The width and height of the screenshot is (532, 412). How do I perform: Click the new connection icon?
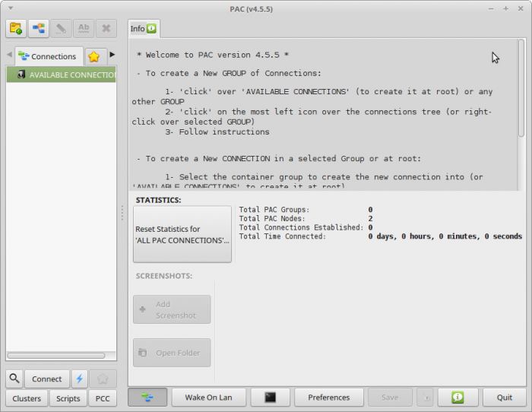tap(39, 28)
